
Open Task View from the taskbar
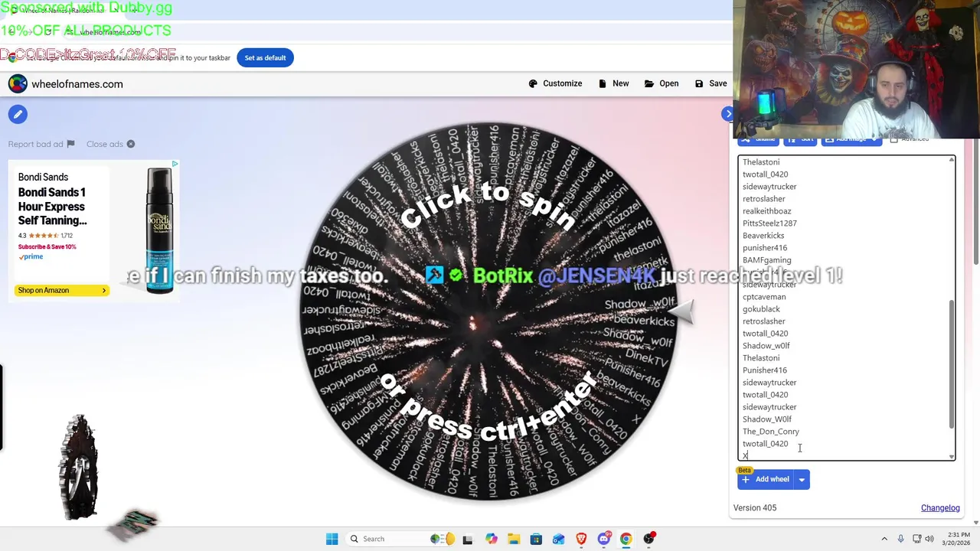pyautogui.click(x=467, y=539)
